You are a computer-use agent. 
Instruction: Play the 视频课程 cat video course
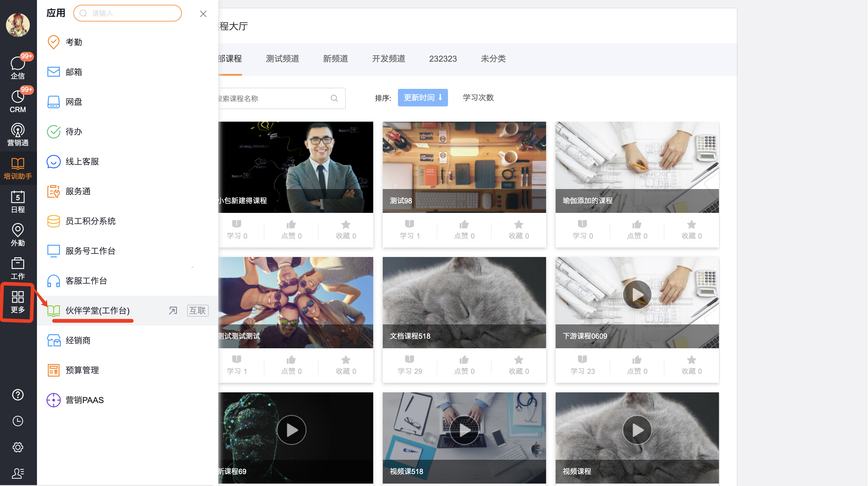pos(637,430)
